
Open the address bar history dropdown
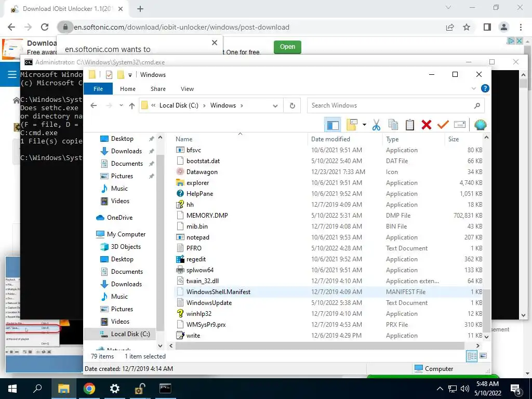coord(275,106)
